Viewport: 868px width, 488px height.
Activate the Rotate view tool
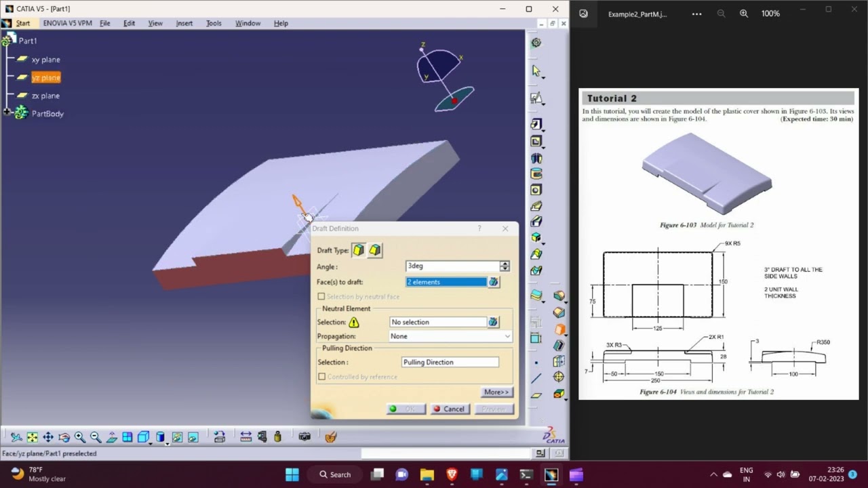pos(64,437)
